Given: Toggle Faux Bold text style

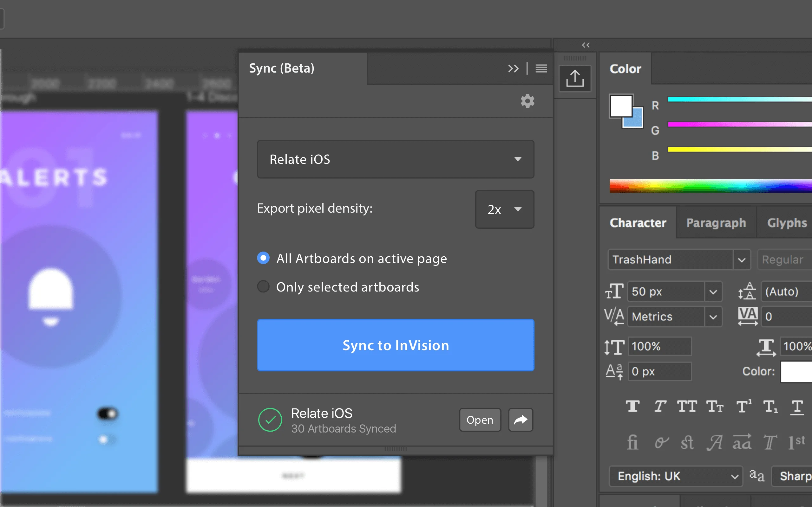Looking at the screenshot, I should point(632,407).
